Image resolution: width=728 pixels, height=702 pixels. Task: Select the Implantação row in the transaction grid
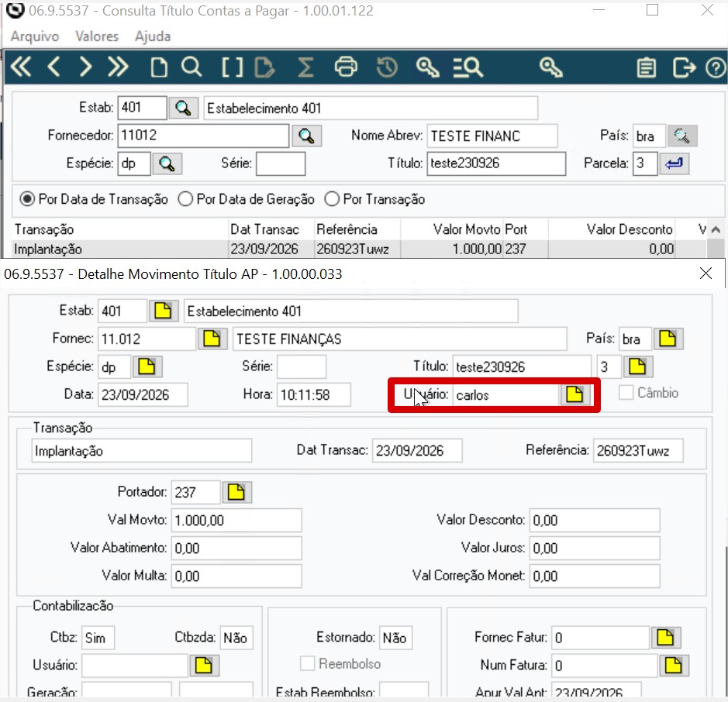tap(359, 249)
